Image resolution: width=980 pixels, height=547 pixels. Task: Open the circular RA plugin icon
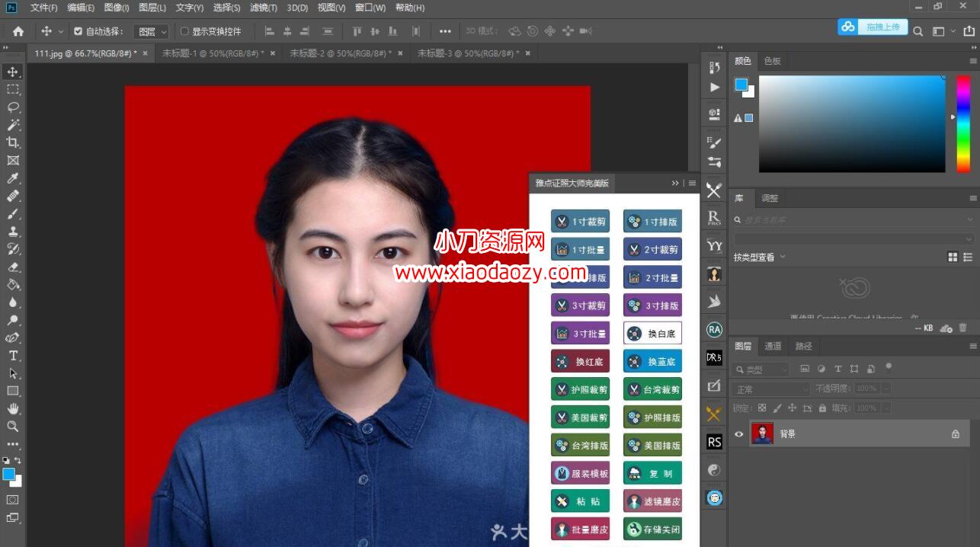click(714, 330)
